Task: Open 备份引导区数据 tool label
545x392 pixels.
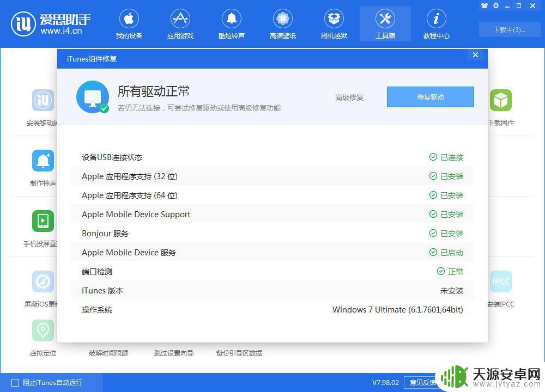Action: 239,353
